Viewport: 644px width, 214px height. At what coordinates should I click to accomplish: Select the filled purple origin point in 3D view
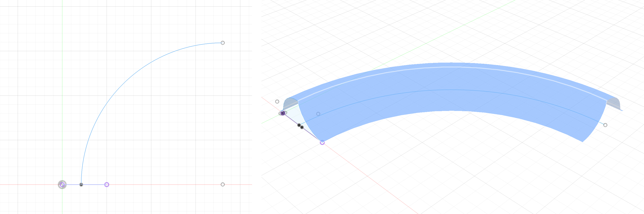click(283, 113)
